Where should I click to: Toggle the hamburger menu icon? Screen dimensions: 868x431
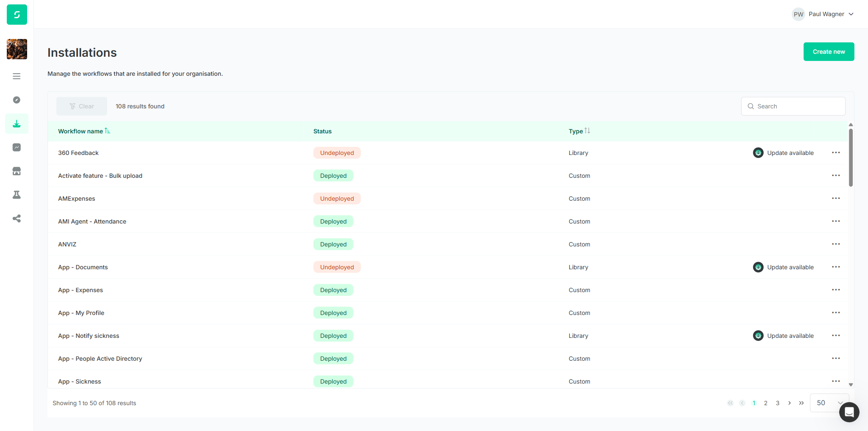click(17, 76)
